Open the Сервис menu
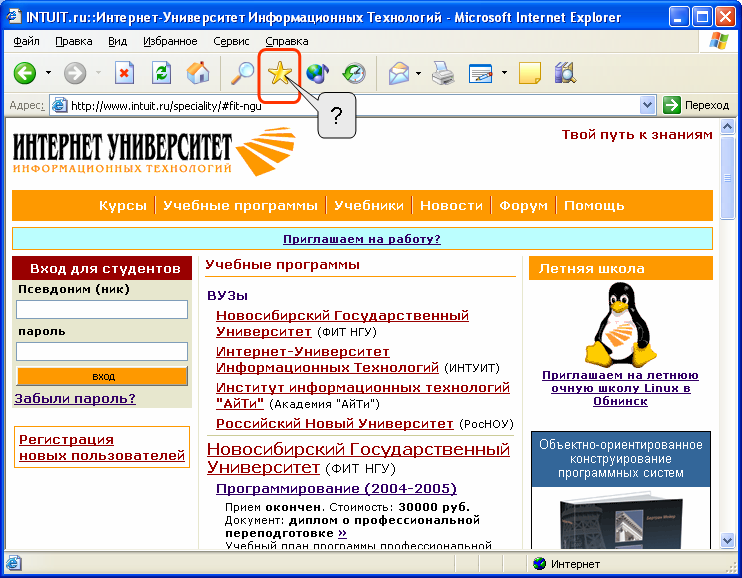Screen dimensions: 742x578 tap(231, 41)
